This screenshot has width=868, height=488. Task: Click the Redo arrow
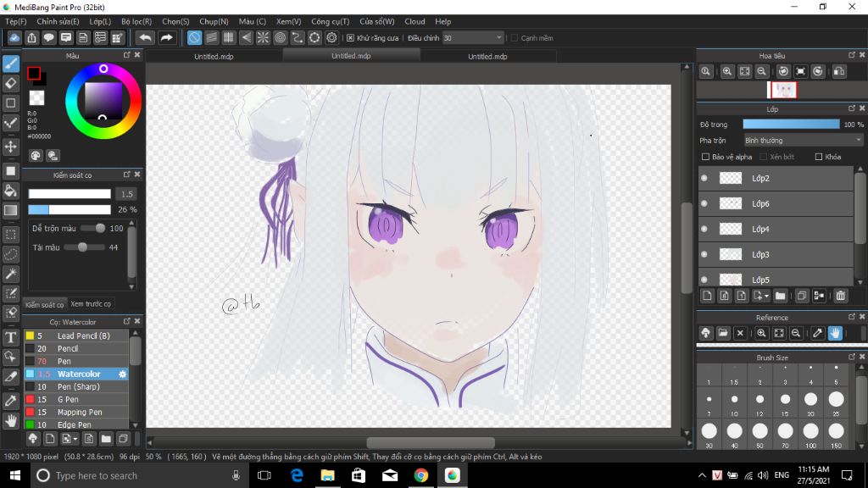pos(166,37)
